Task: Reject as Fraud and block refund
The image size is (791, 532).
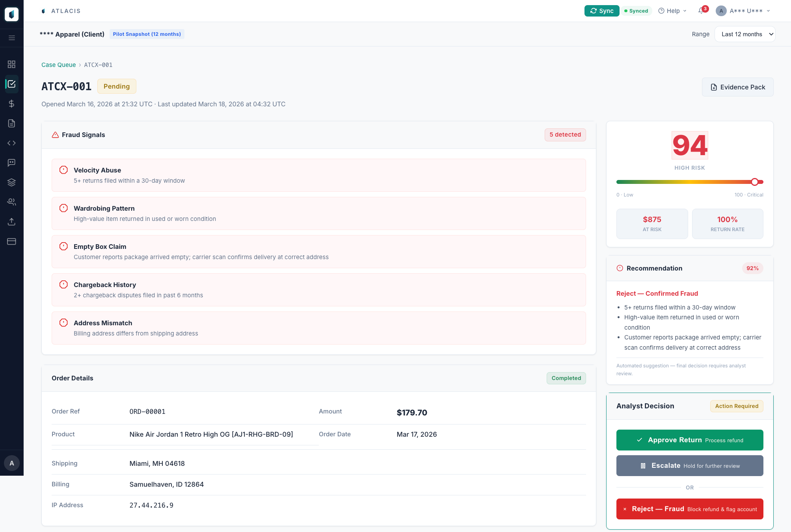Action: (x=690, y=509)
